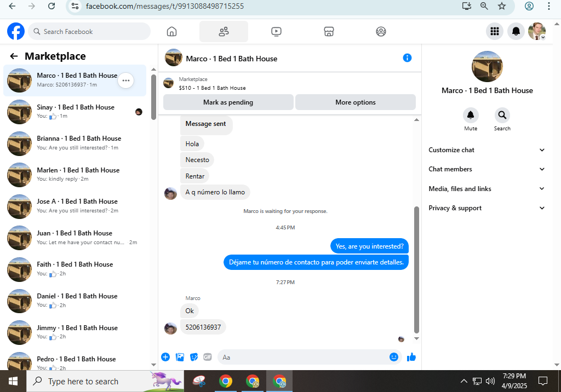The image size is (561, 392).
Task: Click the Windows taskbar search box
Action: pyautogui.click(x=105, y=381)
